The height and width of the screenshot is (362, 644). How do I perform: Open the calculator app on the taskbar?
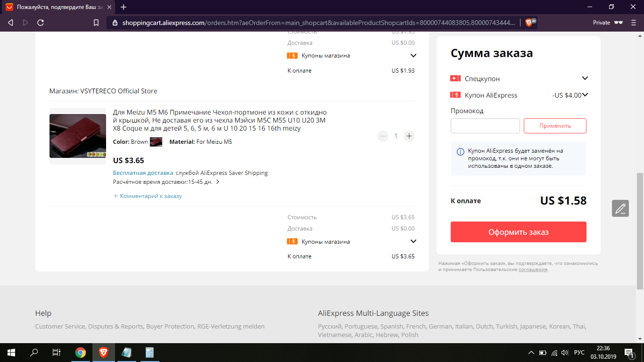point(149,352)
